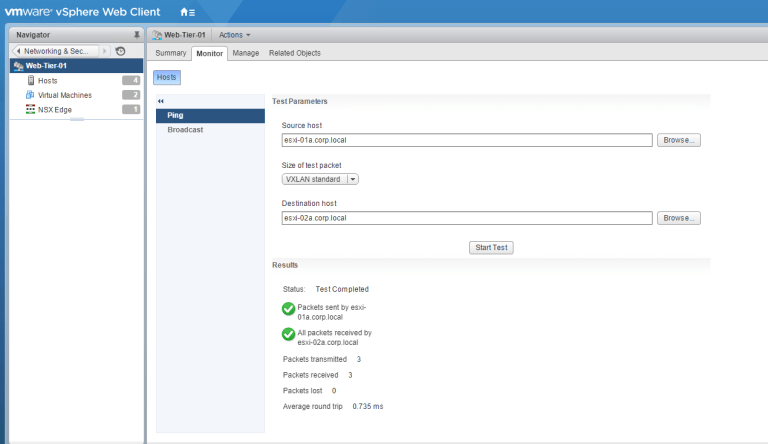Select the Hosts sub-tab button
The width and height of the screenshot is (768, 444).
click(167, 77)
